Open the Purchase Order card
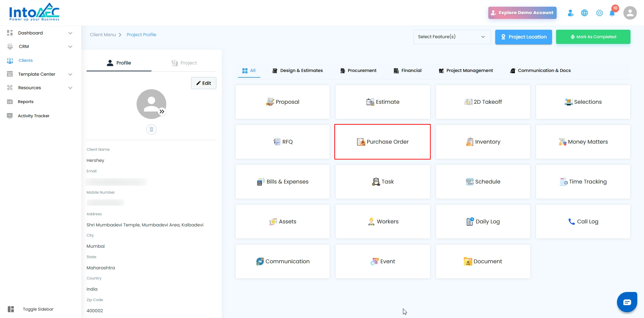The height and width of the screenshot is (318, 644). (383, 142)
